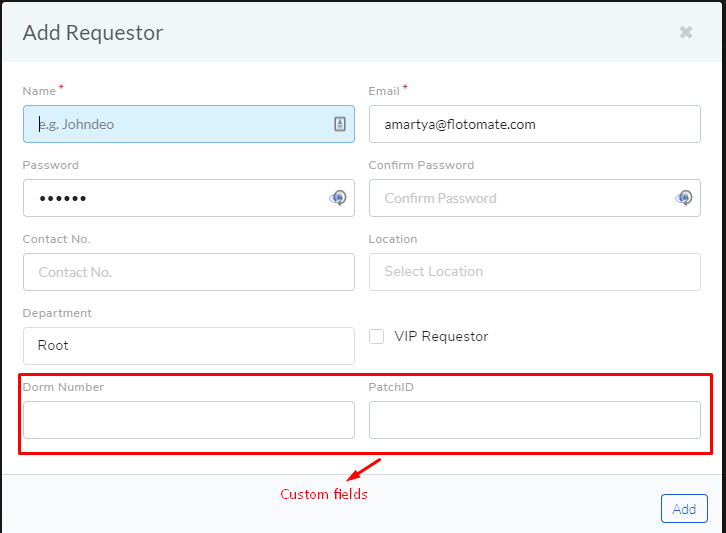Viewport: 726px width, 533px height.
Task: Click the Location field label
Action: tap(393, 239)
